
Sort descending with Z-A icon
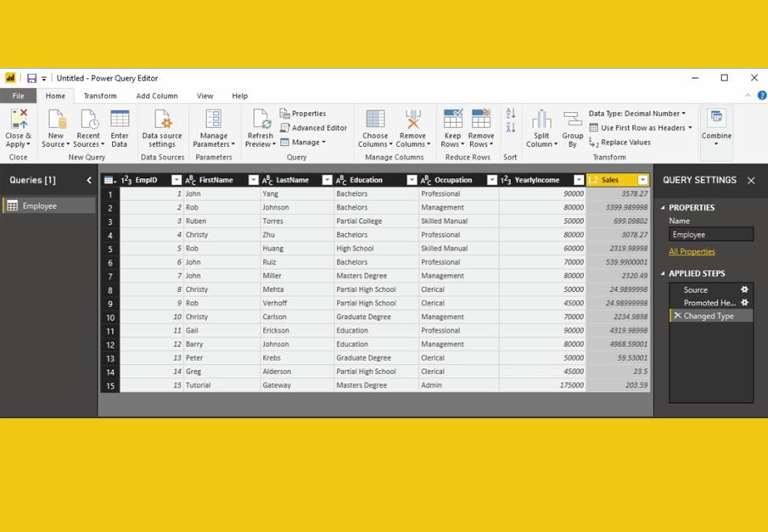click(x=510, y=128)
